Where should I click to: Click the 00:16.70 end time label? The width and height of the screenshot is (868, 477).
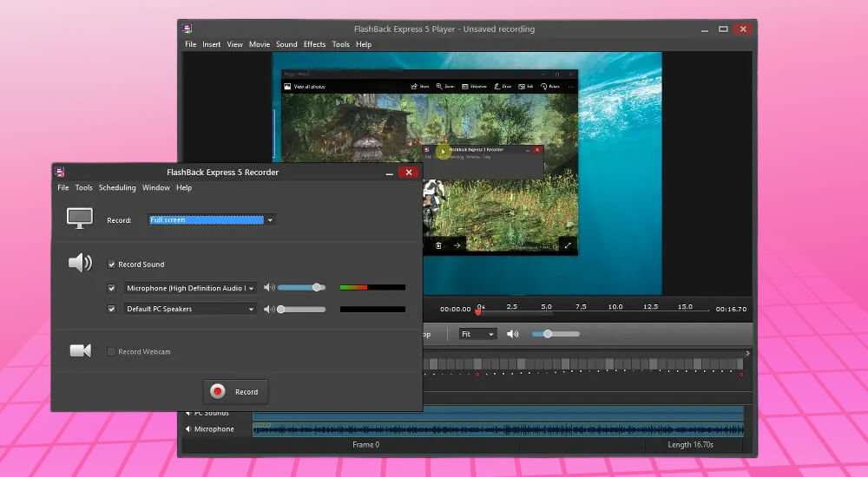pos(731,310)
